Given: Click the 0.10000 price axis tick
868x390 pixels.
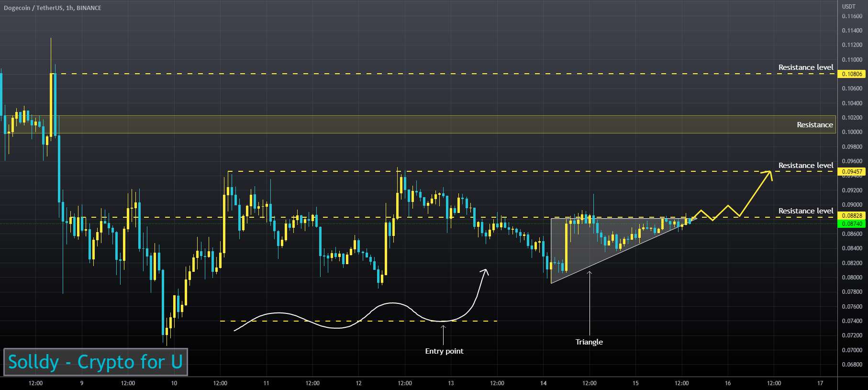Looking at the screenshot, I should (x=852, y=132).
